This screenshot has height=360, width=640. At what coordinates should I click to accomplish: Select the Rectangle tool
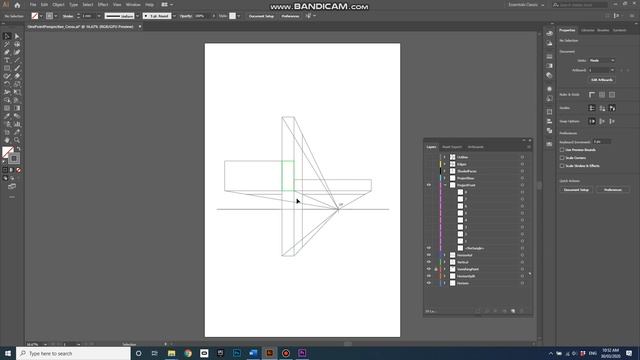7,68
